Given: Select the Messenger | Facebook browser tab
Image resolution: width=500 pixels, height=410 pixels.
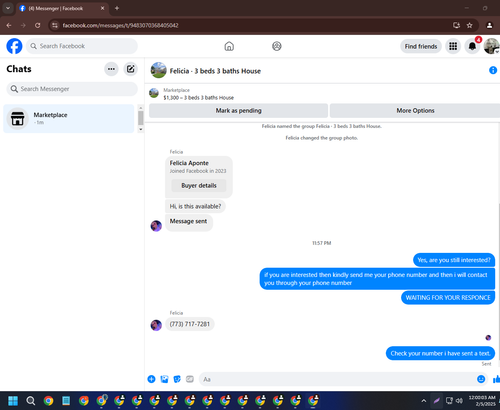Looking at the screenshot, I should coord(61,8).
